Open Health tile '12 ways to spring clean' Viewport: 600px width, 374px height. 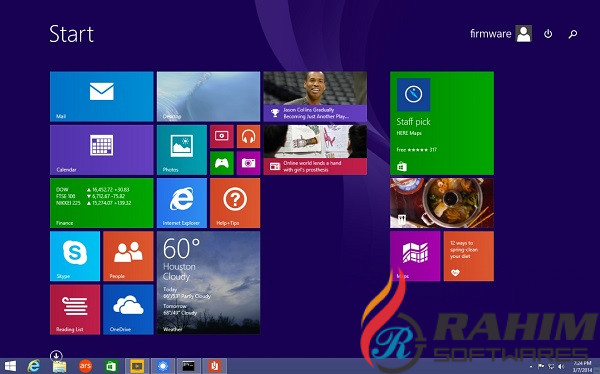pos(469,256)
